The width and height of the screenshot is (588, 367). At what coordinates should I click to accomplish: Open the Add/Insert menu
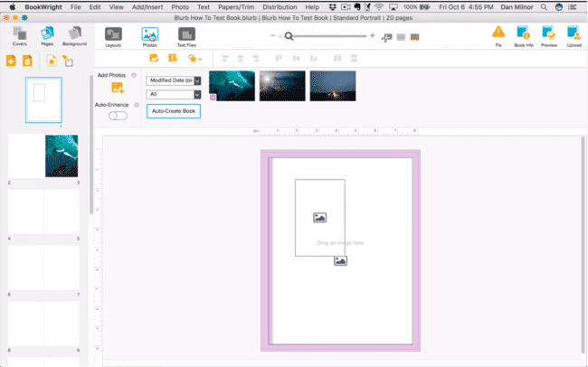click(147, 6)
